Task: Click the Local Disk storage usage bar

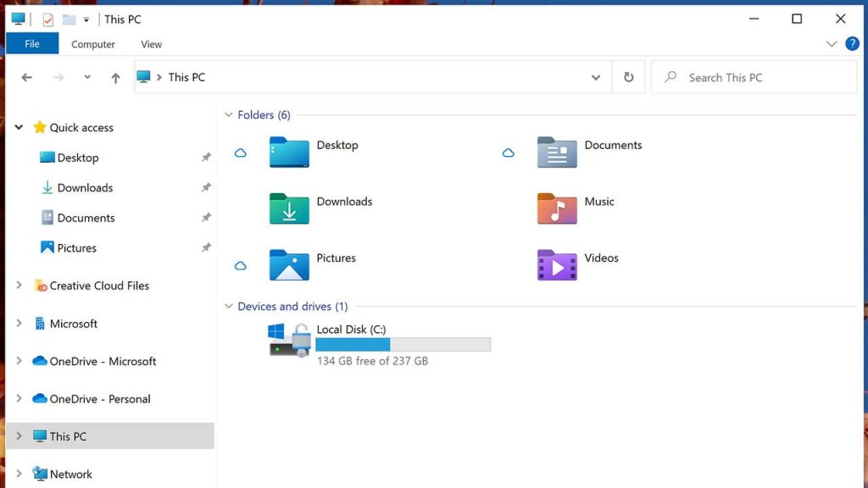Action: pyautogui.click(x=403, y=345)
